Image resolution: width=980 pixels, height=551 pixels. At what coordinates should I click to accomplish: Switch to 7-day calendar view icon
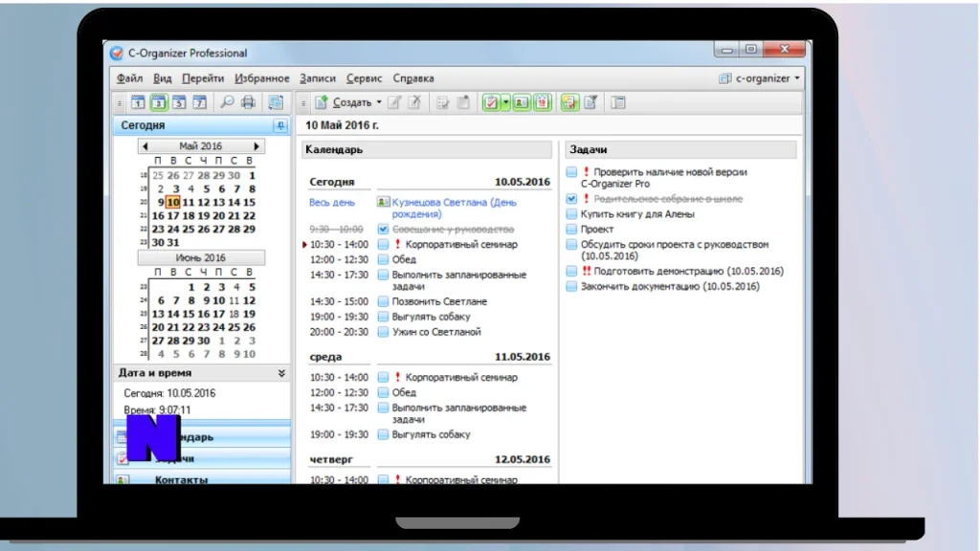tap(200, 102)
